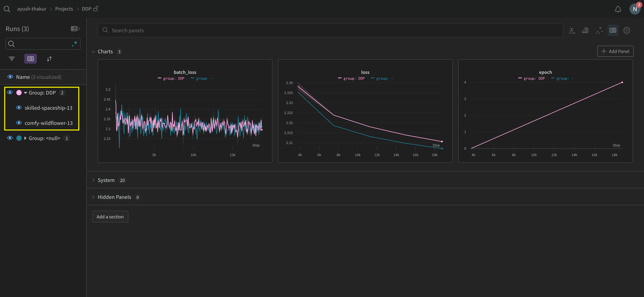
Task: Open the panel display settings icon
Action: coord(613,30)
